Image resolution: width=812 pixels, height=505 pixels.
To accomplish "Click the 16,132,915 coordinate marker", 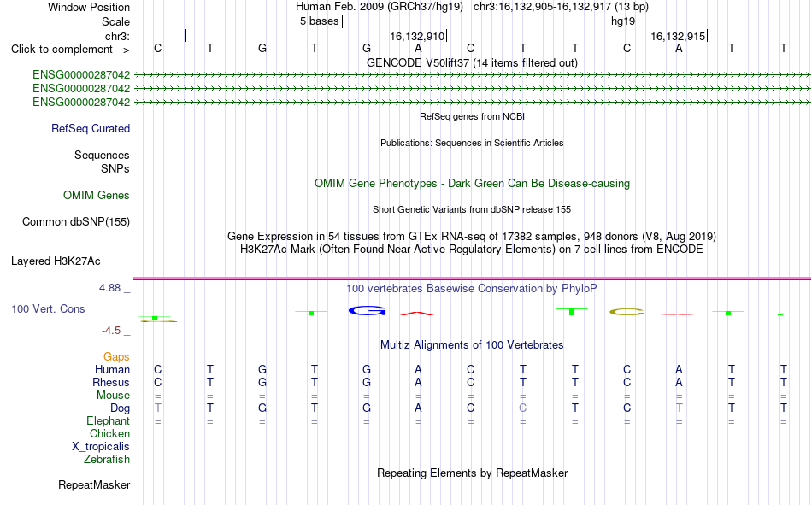I will (x=678, y=36).
